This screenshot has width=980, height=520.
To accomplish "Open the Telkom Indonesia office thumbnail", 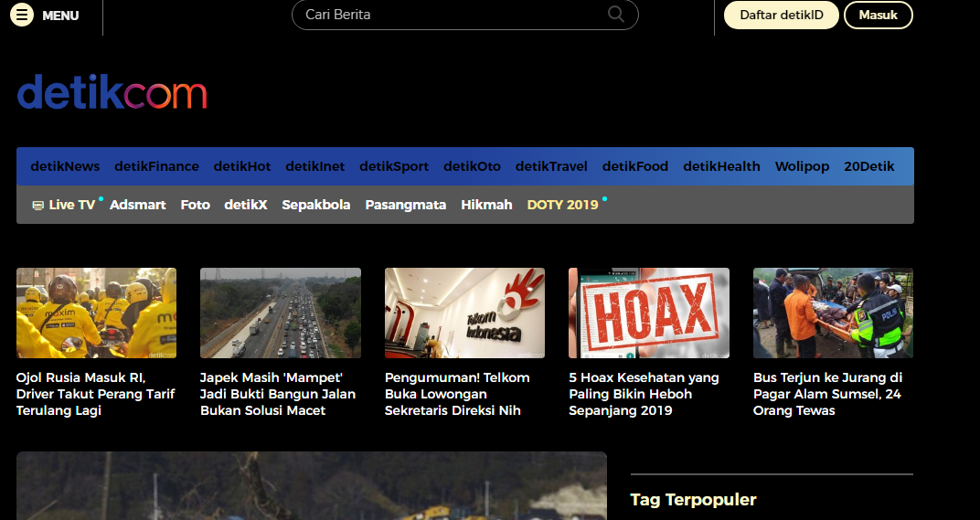I will point(464,313).
